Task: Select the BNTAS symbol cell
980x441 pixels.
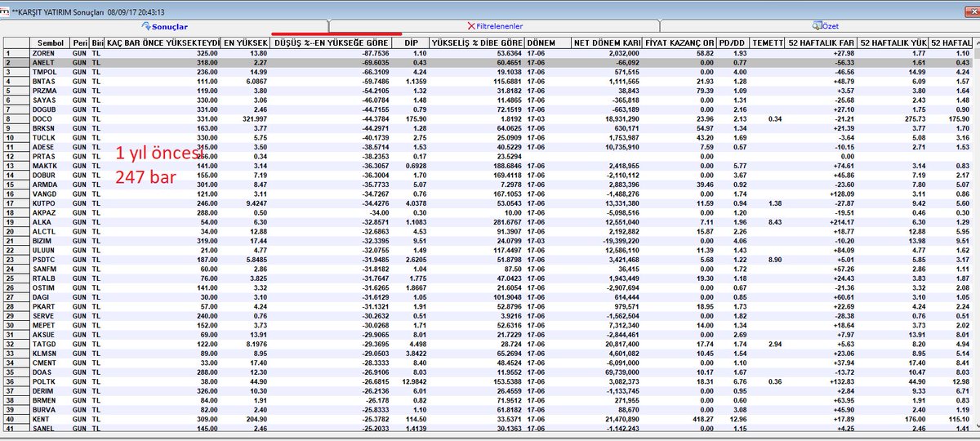Action: pos(50,80)
